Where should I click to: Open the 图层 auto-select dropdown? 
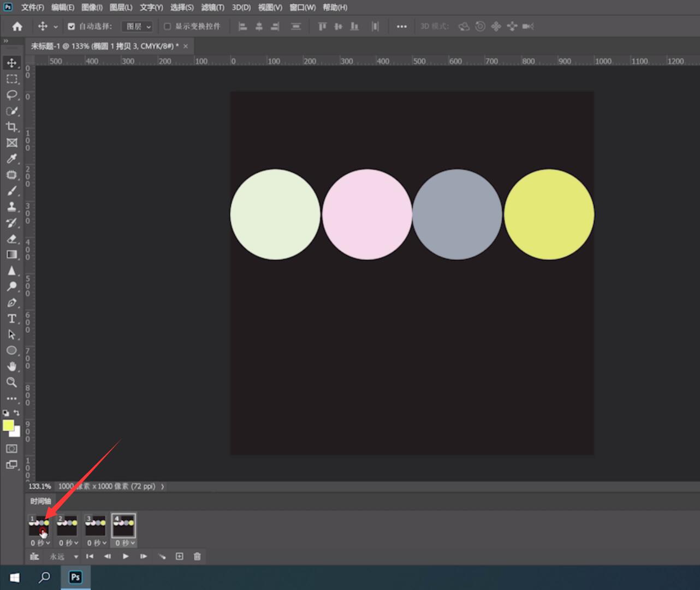pyautogui.click(x=138, y=26)
